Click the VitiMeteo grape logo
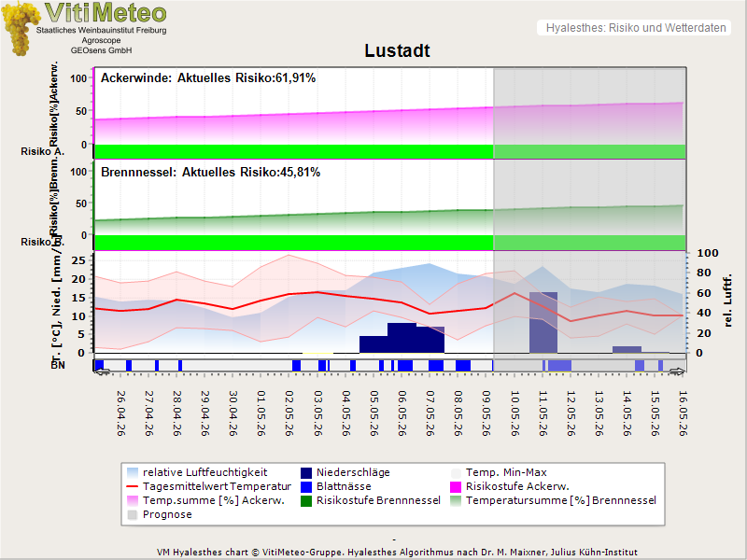 21,29
